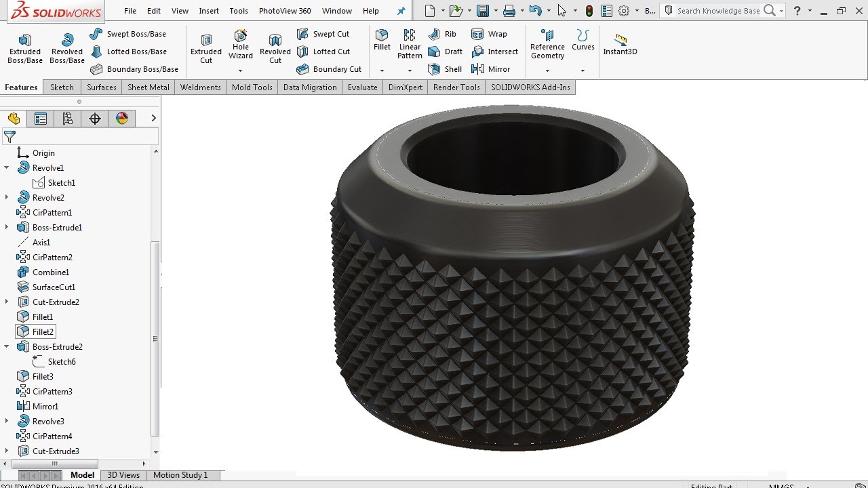Pick the Lofted Cut tool
The image size is (868, 488).
tap(323, 52)
